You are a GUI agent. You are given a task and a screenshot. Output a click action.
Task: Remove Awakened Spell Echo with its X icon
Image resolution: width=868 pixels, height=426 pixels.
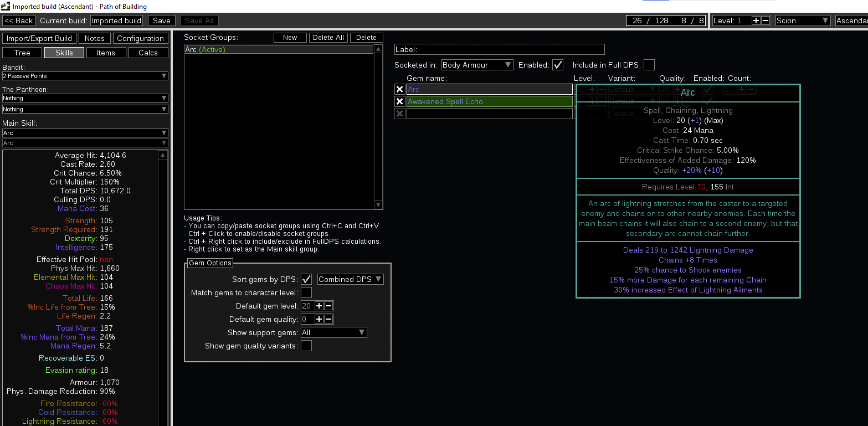point(400,101)
